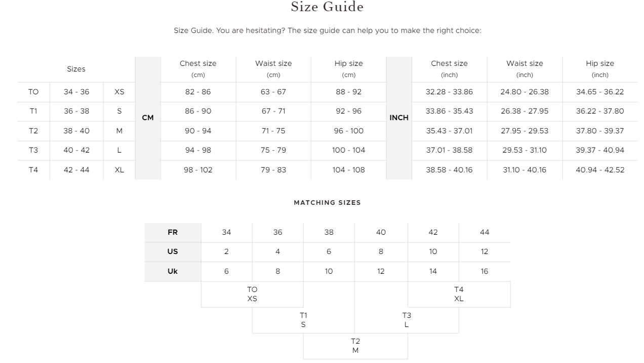
Task: Click the Chest size (cm) header
Action: tap(198, 69)
